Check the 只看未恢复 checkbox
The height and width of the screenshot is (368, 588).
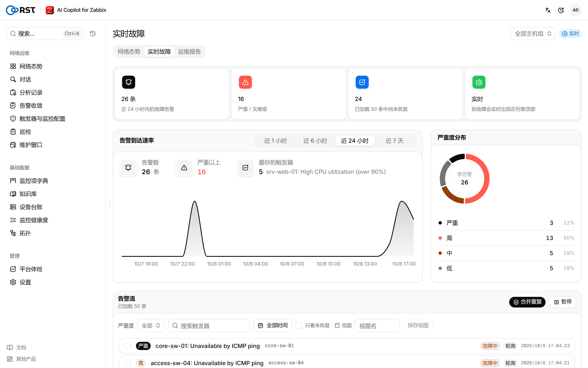pos(298,326)
